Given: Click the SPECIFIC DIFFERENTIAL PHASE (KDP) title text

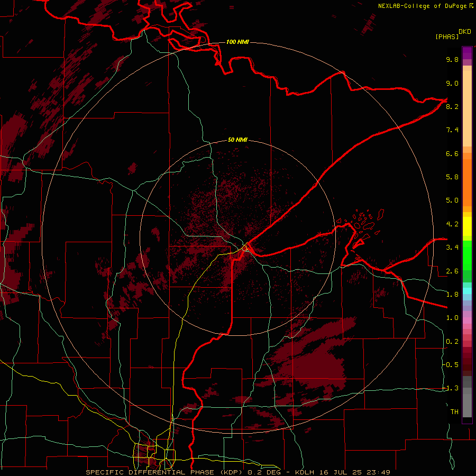Looking at the screenshot, I should tap(164, 472).
